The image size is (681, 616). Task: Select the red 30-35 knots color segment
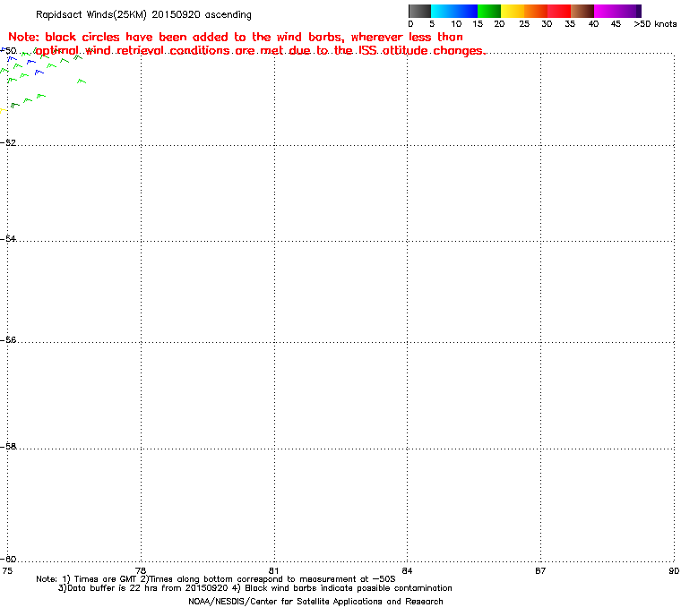pyautogui.click(x=559, y=11)
